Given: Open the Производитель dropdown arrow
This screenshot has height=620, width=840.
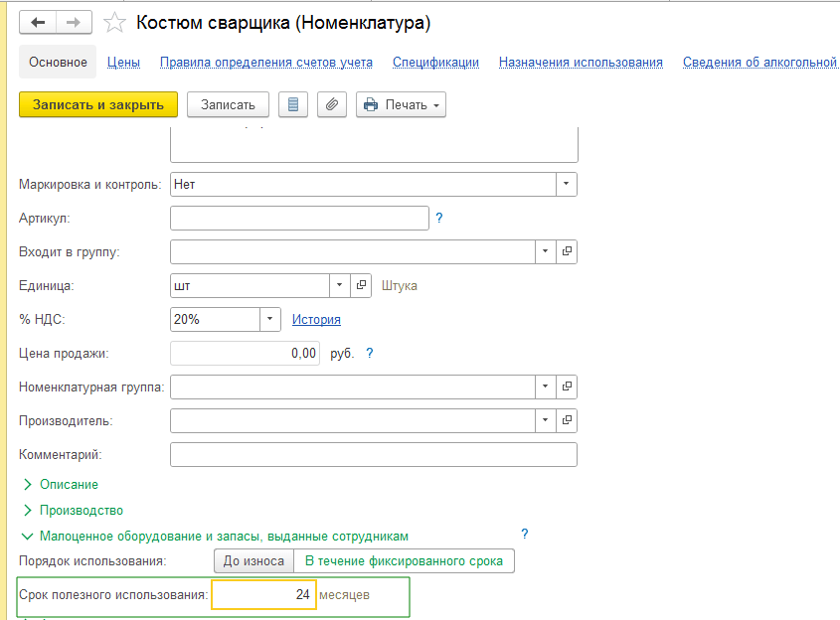Looking at the screenshot, I should point(545,420).
